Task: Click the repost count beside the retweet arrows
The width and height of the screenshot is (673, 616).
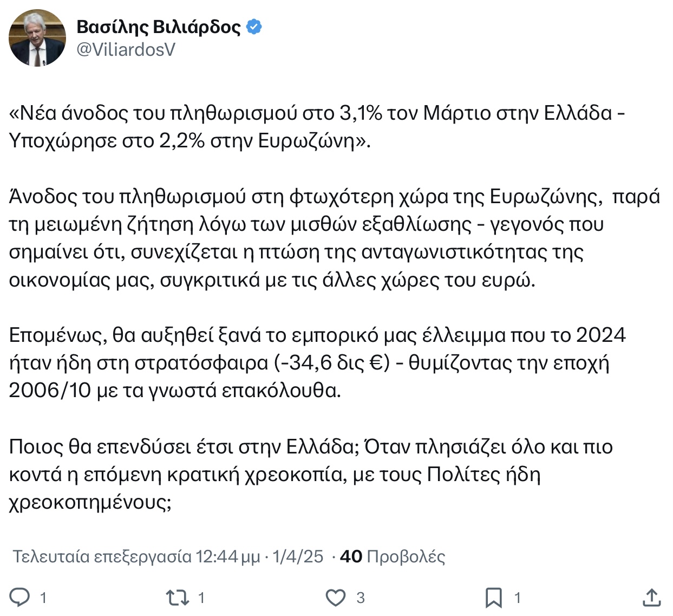Action: (201, 598)
